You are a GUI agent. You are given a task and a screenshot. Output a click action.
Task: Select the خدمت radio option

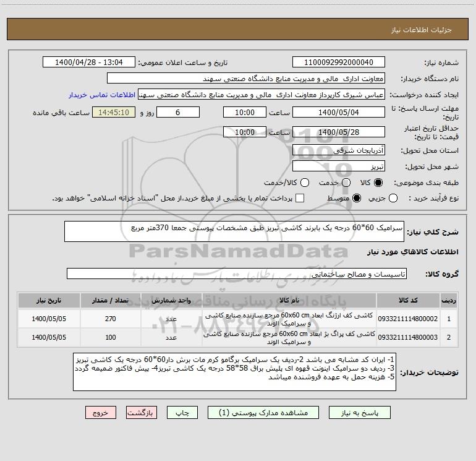(346, 183)
